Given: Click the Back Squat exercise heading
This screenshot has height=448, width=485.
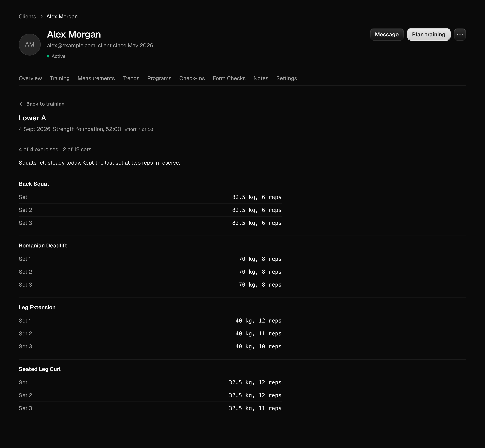Looking at the screenshot, I should coord(34,184).
